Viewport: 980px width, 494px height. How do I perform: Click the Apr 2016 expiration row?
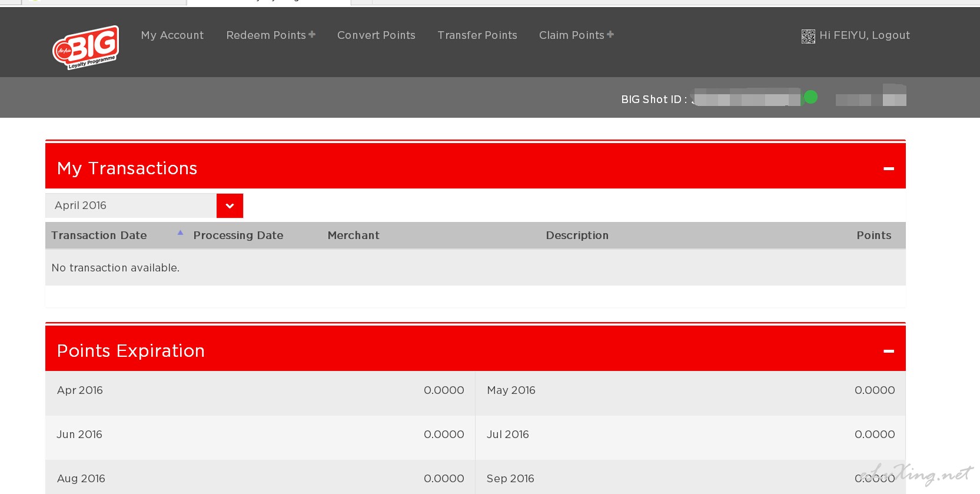[260, 390]
